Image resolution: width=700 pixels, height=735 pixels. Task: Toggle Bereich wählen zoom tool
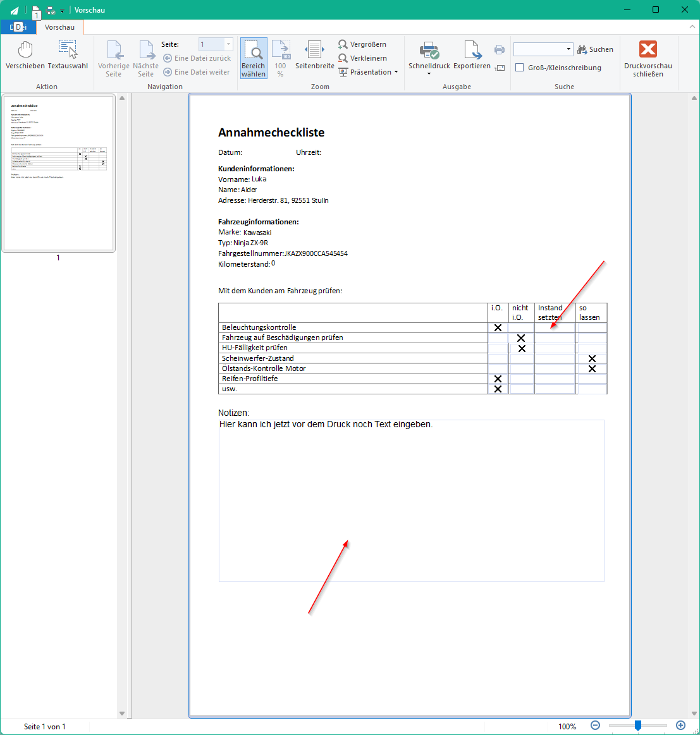(x=254, y=58)
